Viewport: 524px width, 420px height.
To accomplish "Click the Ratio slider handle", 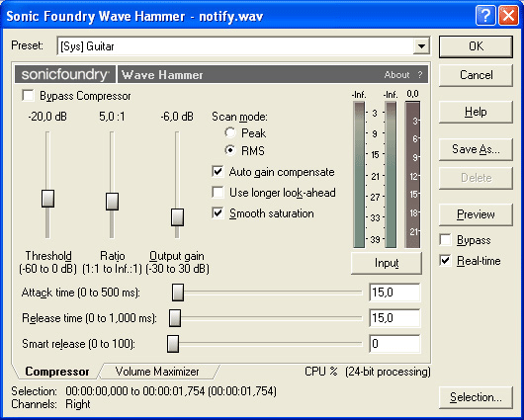I will click(112, 202).
